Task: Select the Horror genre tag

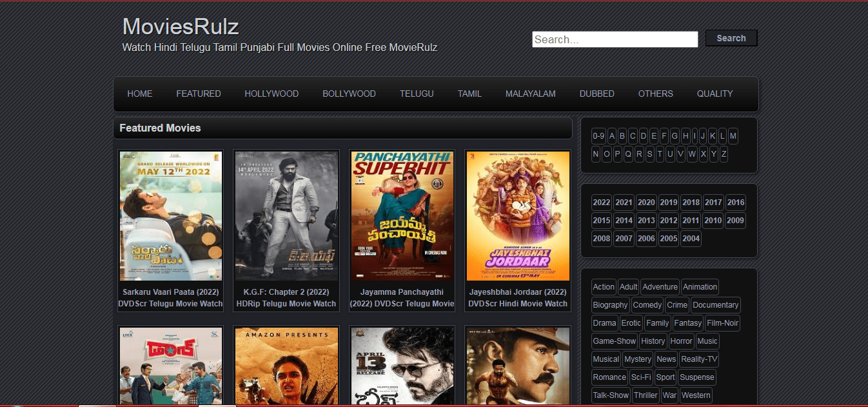Action: click(681, 341)
